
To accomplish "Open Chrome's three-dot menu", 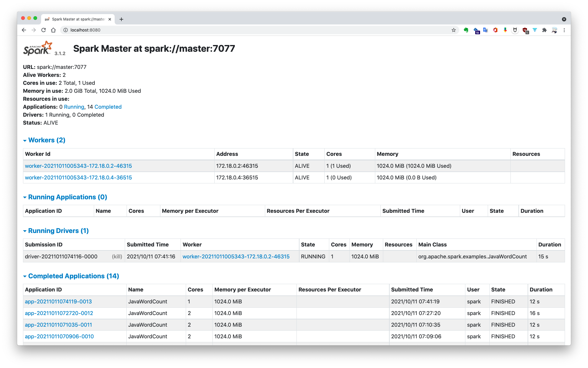I will 564,30.
